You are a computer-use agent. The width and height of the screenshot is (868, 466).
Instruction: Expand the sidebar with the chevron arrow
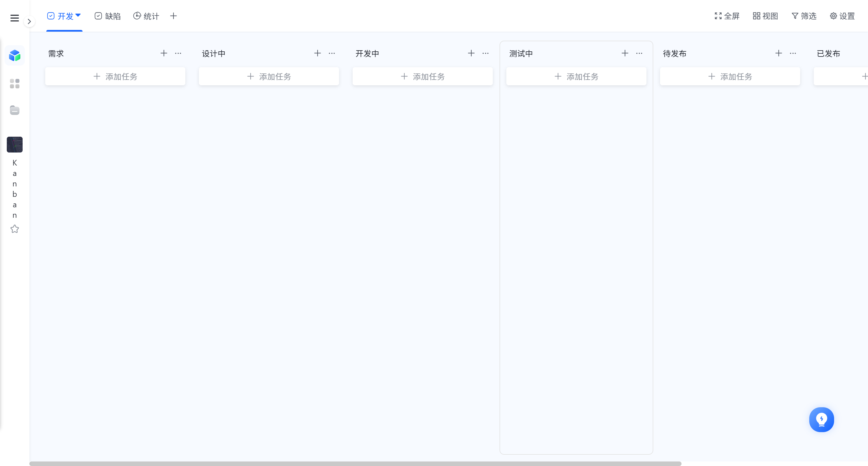(29, 21)
